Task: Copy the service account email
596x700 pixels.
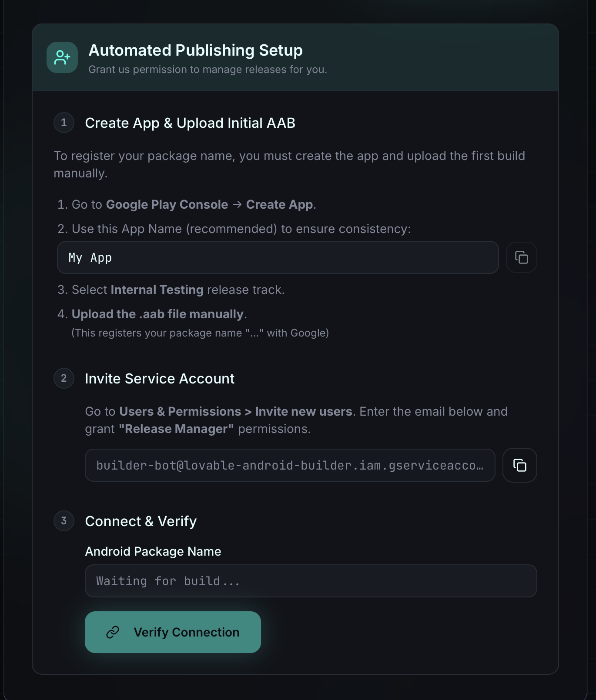Action: (519, 465)
